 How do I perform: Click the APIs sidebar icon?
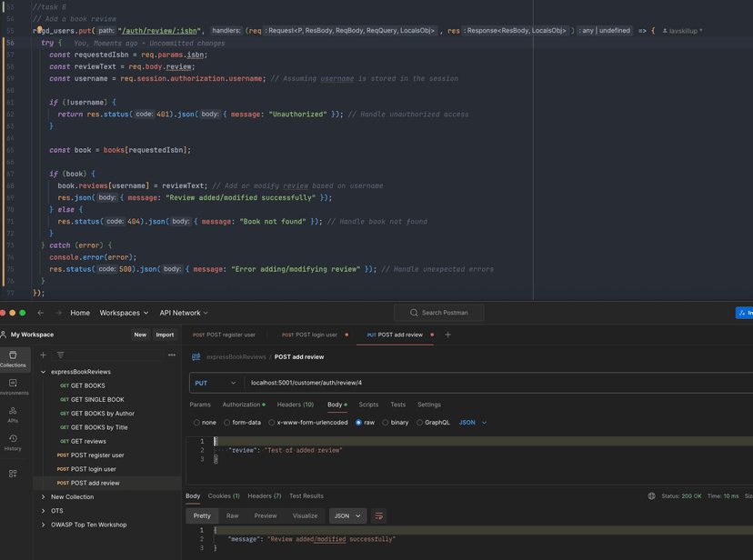point(13,415)
